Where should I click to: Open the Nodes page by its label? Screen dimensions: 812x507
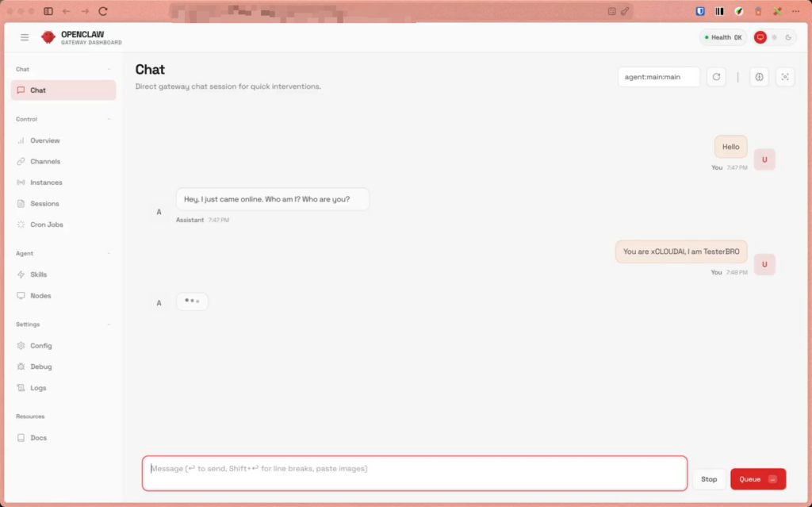[x=40, y=295]
